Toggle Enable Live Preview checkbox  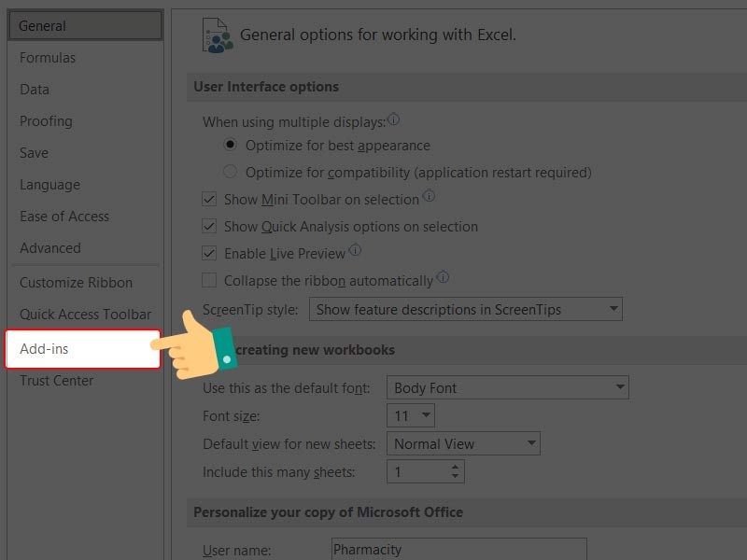point(209,253)
